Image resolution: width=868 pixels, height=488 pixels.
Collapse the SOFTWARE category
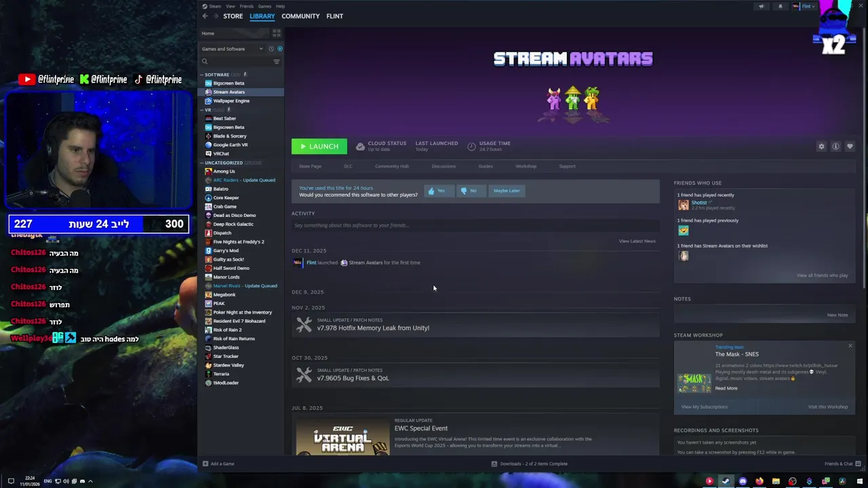point(201,75)
